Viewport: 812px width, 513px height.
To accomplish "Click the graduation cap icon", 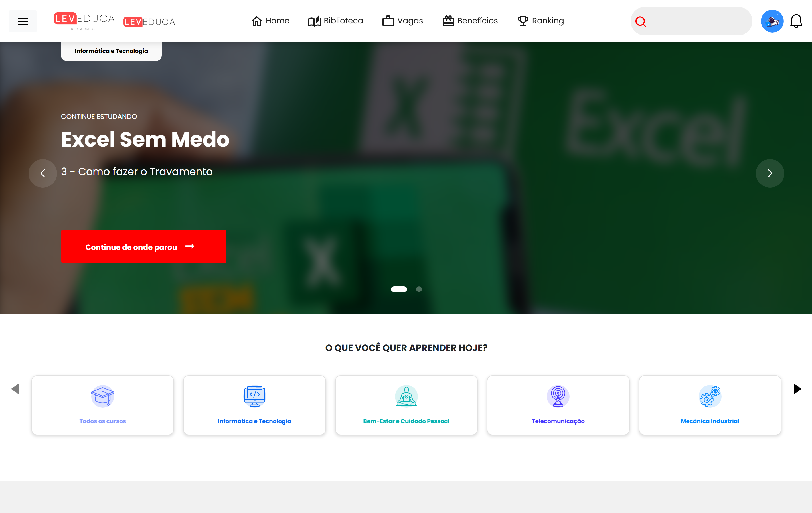I will pyautogui.click(x=102, y=396).
